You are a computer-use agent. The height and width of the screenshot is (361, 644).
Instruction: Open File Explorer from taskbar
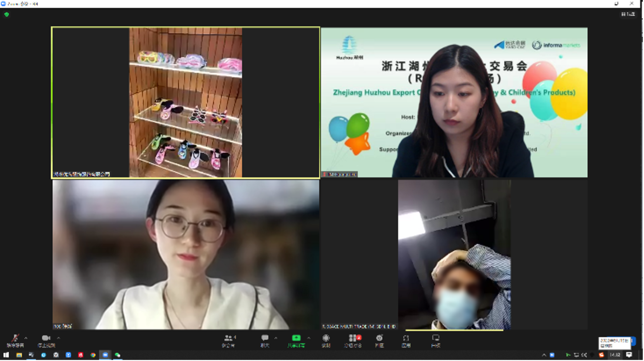tap(19, 355)
